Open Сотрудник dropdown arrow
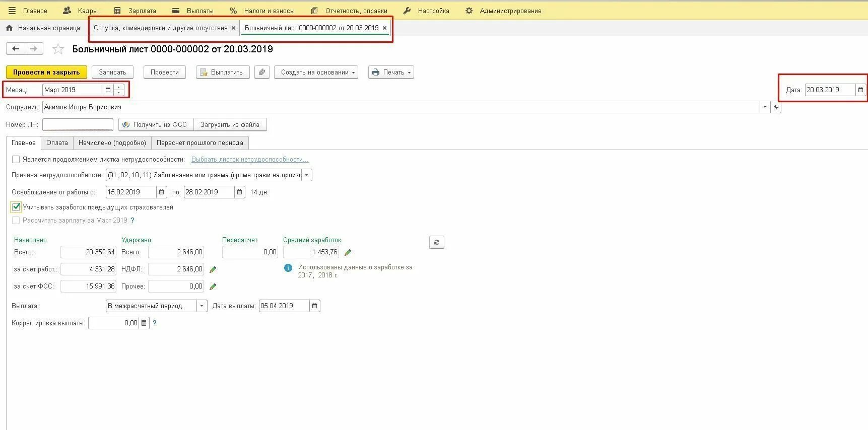868x430 pixels. (x=765, y=107)
